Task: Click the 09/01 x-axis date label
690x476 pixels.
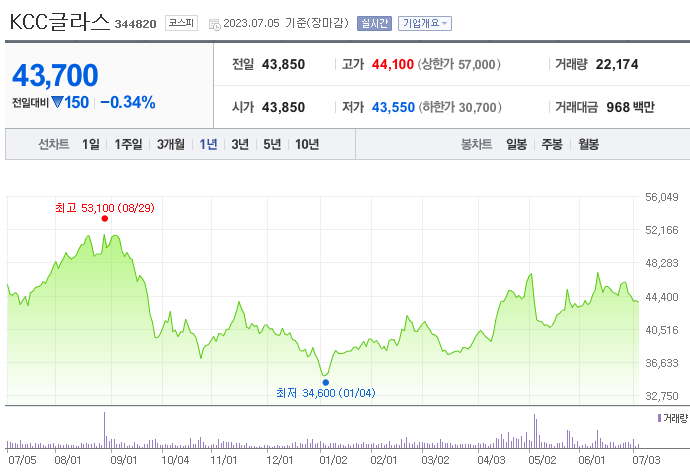Action: coord(124,460)
